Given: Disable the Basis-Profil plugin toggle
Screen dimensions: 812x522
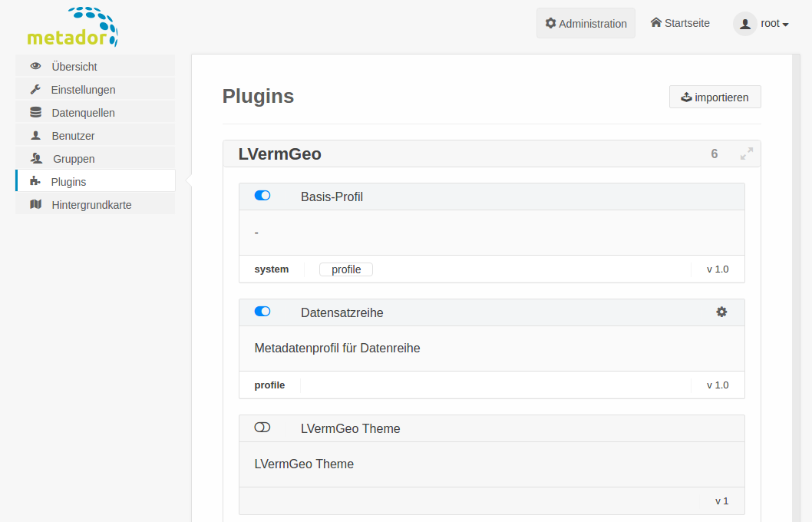Looking at the screenshot, I should tap(262, 196).
